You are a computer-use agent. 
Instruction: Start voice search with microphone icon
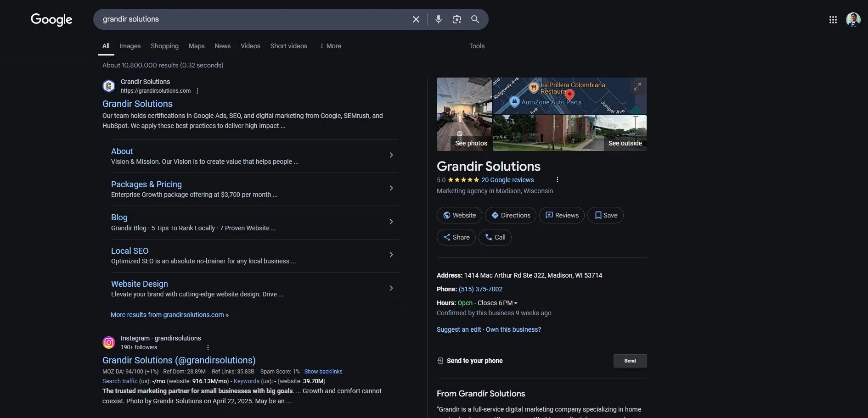(439, 19)
